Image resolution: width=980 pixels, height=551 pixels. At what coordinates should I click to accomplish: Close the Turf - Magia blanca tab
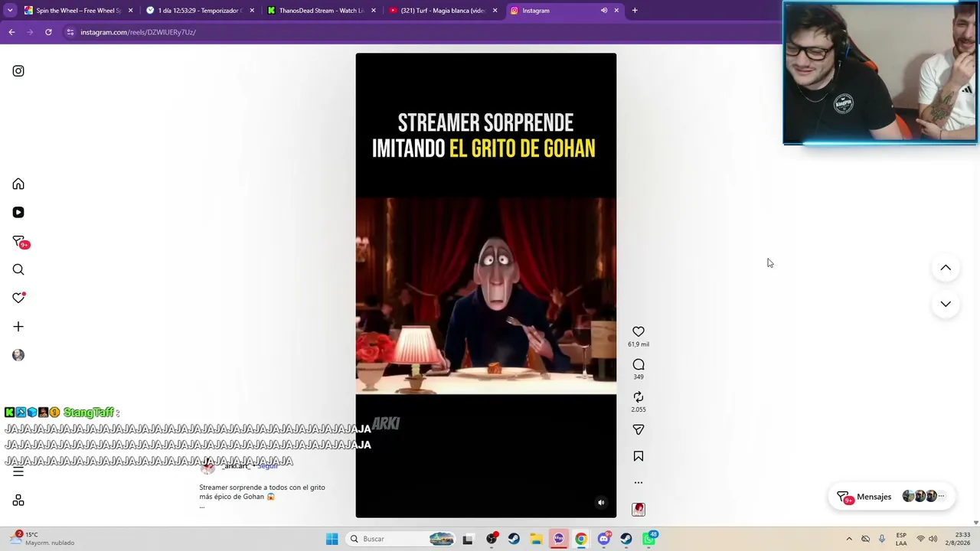(x=495, y=11)
